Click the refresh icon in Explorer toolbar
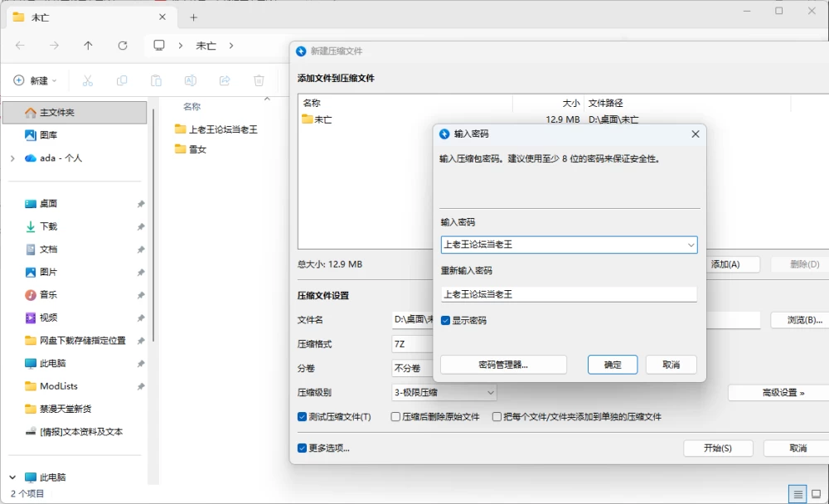This screenshot has width=829, height=504. click(123, 46)
